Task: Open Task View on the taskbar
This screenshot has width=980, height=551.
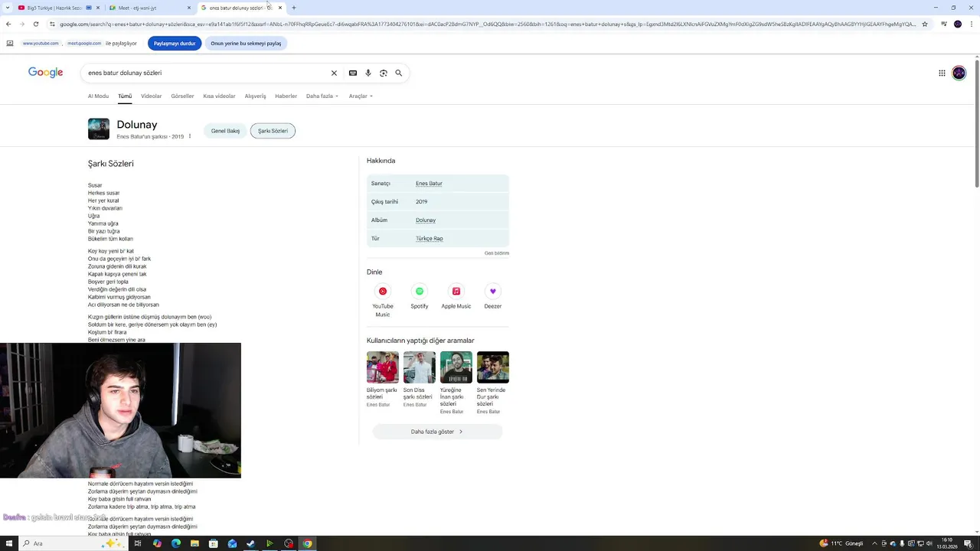Action: click(138, 543)
